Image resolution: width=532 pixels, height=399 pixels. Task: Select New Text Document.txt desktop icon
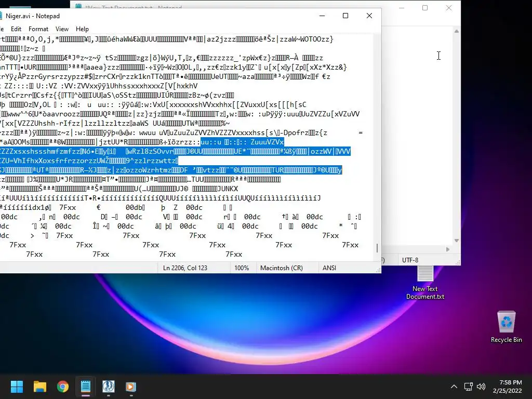tap(425, 284)
